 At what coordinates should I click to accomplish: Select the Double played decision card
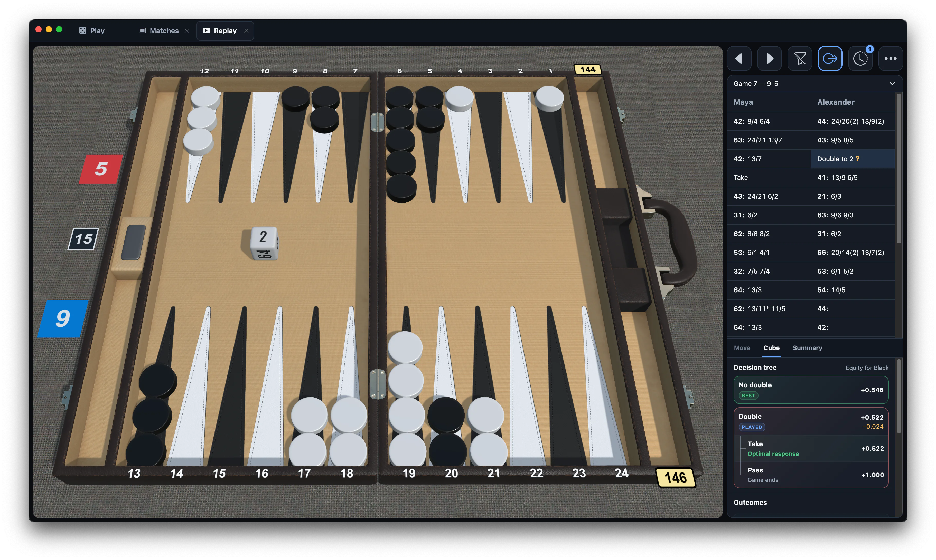[810, 421]
